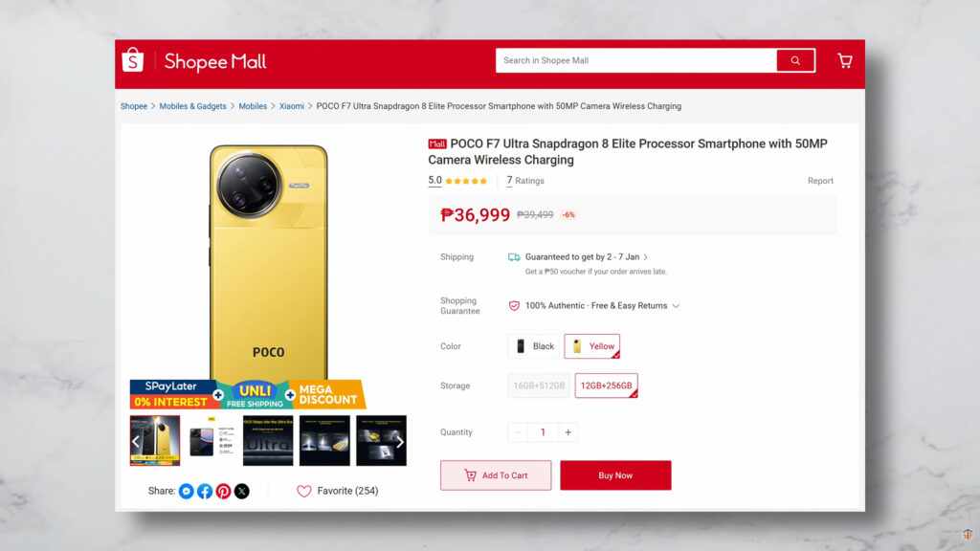Expand the Shopping Guarantee details
This screenshot has width=980, height=551.
[x=676, y=306]
